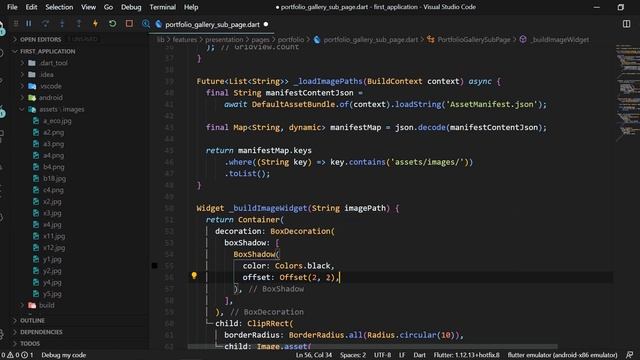Toggle breakpoint marker at line 55

154,266
